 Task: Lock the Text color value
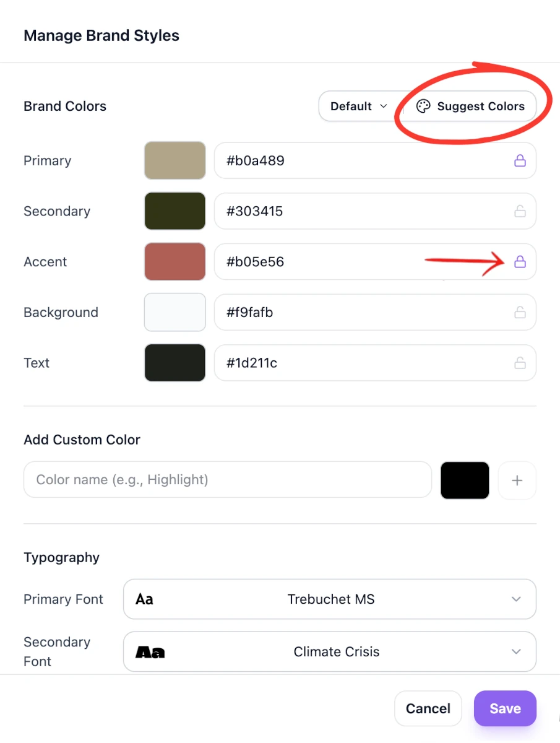point(520,363)
